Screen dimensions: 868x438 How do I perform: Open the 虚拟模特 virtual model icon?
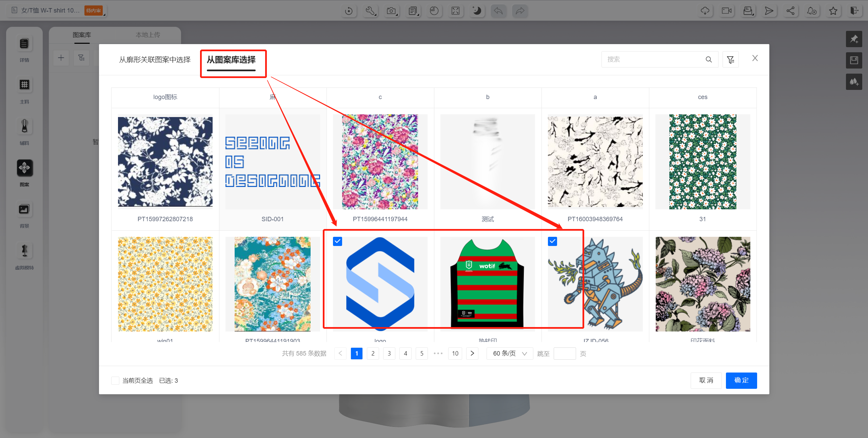[24, 251]
